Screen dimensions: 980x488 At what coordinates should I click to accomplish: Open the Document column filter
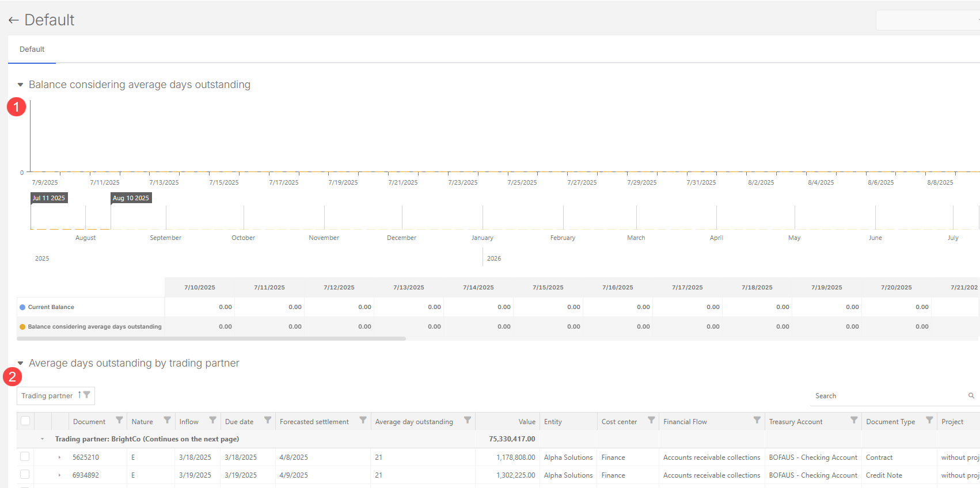(119, 421)
